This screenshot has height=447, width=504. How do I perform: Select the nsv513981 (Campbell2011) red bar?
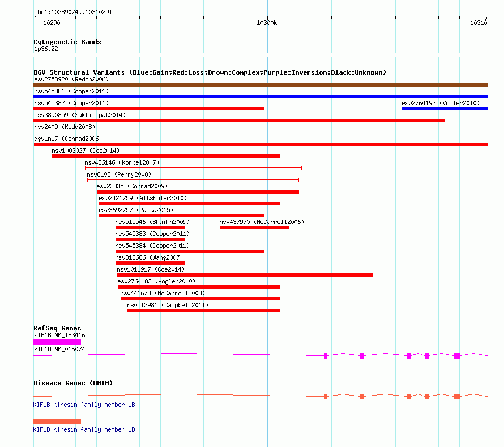(203, 311)
